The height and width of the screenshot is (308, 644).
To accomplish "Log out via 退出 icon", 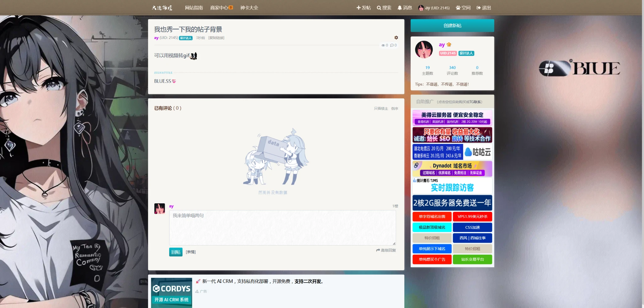I will pyautogui.click(x=479, y=8).
